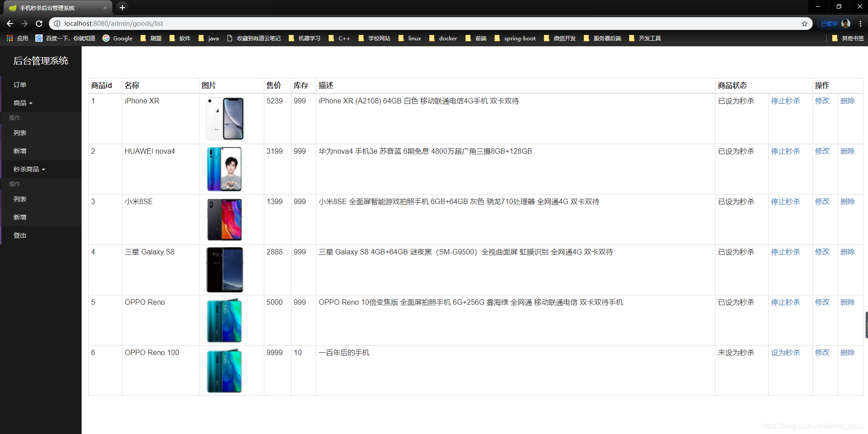
Task: Open 新增 under the 秒杀商品 menu
Action: pos(41,217)
